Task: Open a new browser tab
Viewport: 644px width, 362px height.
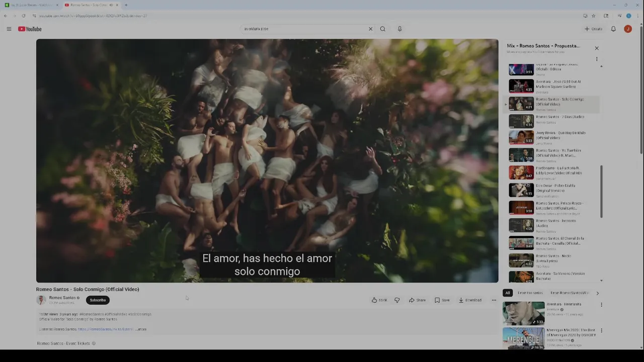Action: coord(126,5)
